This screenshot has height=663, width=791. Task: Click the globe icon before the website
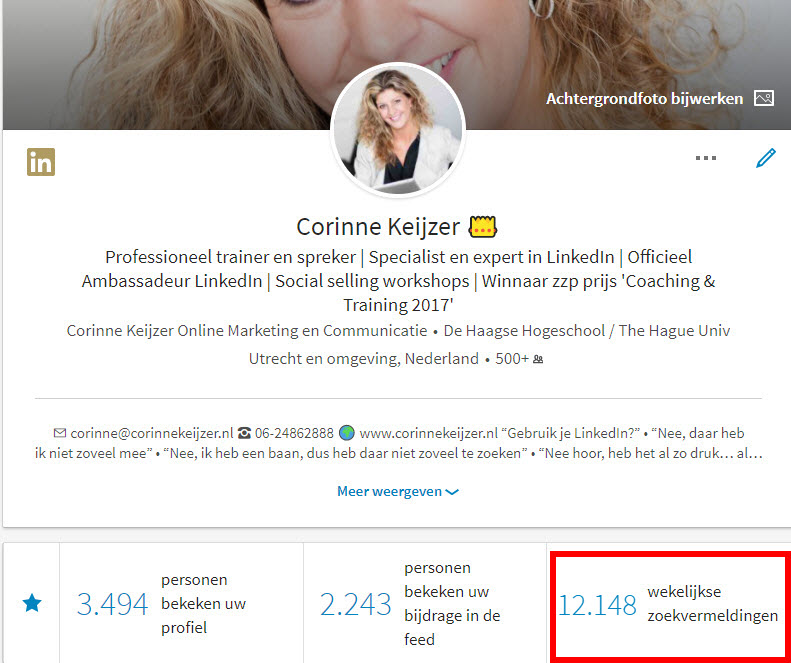click(347, 433)
